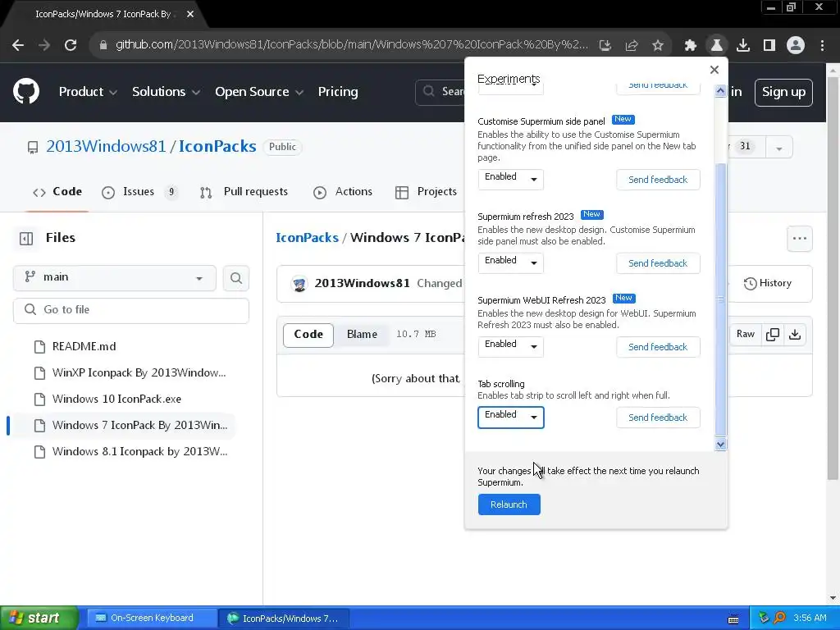Click the Go to file search field
The height and width of the screenshot is (630, 840).
tap(131, 310)
